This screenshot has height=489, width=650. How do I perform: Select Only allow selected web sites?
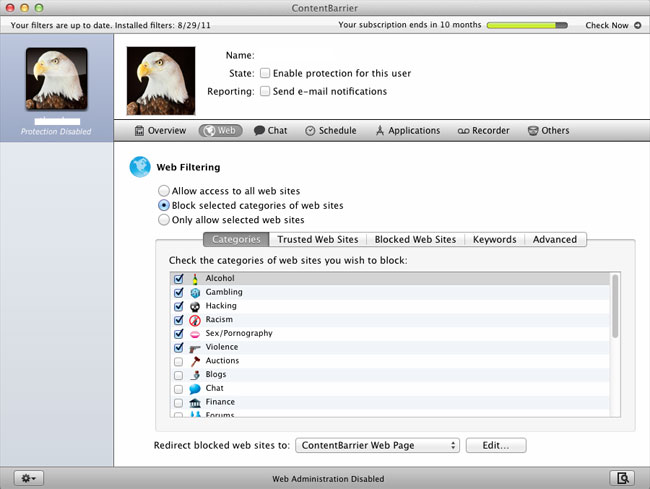coord(163,219)
